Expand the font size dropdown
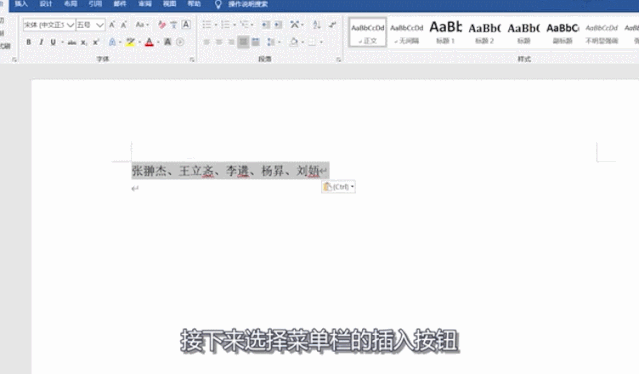 (x=100, y=25)
